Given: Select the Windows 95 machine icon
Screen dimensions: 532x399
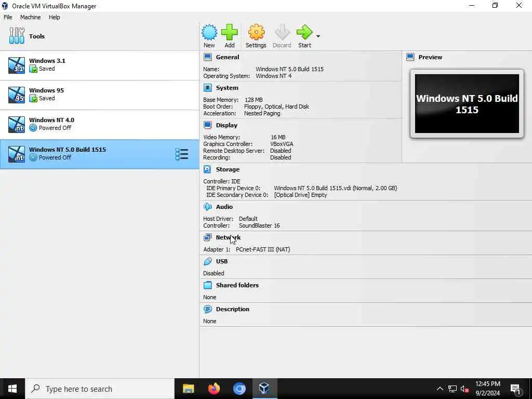Looking at the screenshot, I should tap(17, 95).
